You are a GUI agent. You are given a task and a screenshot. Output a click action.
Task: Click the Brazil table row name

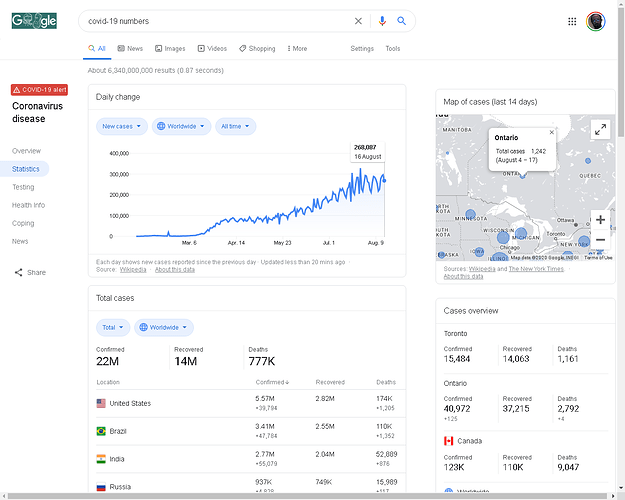118,431
